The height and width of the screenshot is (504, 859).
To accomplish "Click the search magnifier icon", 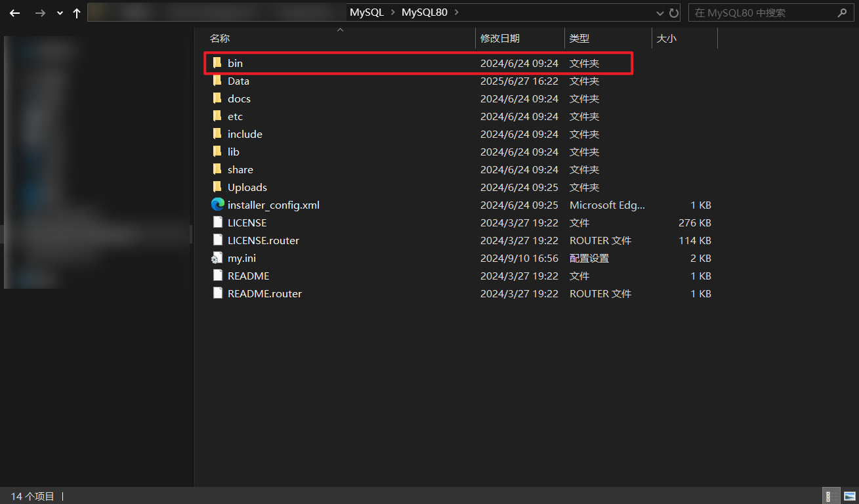I will pos(842,12).
